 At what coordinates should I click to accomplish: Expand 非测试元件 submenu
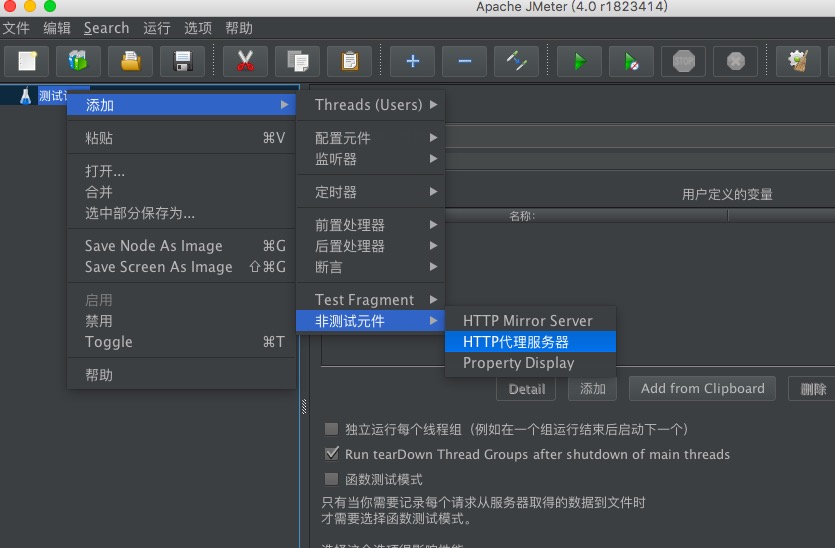pyautogui.click(x=371, y=321)
